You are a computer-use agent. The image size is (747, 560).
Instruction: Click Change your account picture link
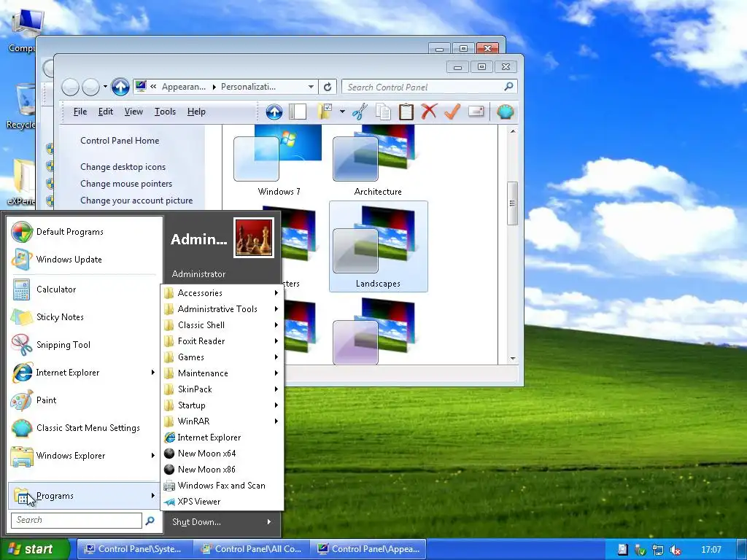[136, 201]
